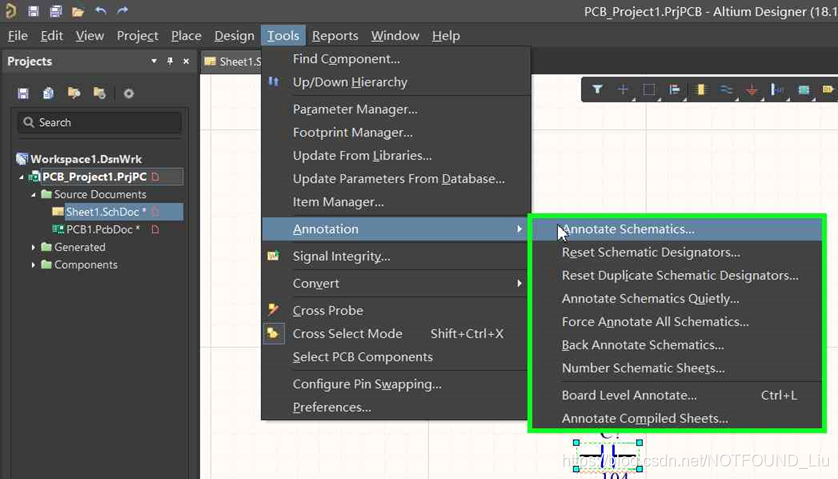This screenshot has width=838, height=479.
Task: Click the selection filter funnel icon
Action: tap(597, 89)
